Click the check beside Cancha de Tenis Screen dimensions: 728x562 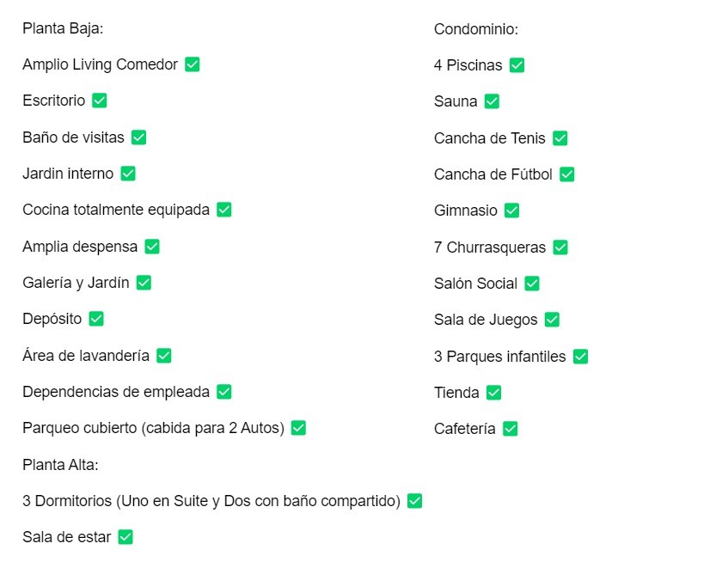click(x=560, y=137)
